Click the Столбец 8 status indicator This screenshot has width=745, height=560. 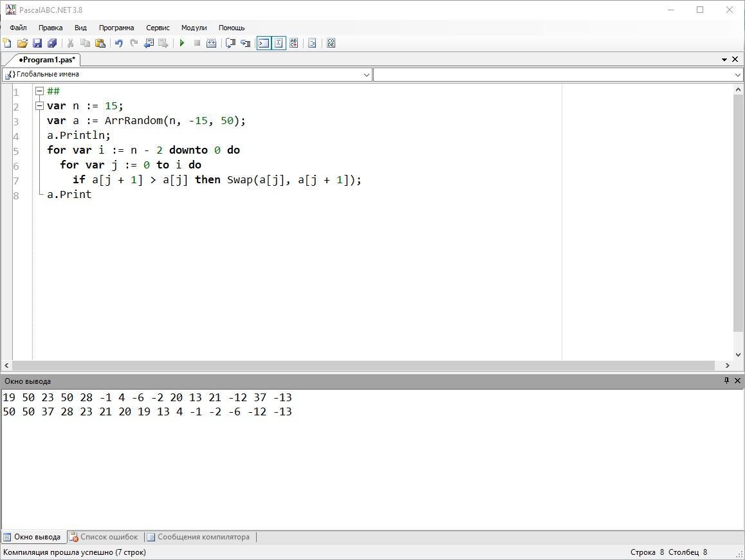click(688, 552)
